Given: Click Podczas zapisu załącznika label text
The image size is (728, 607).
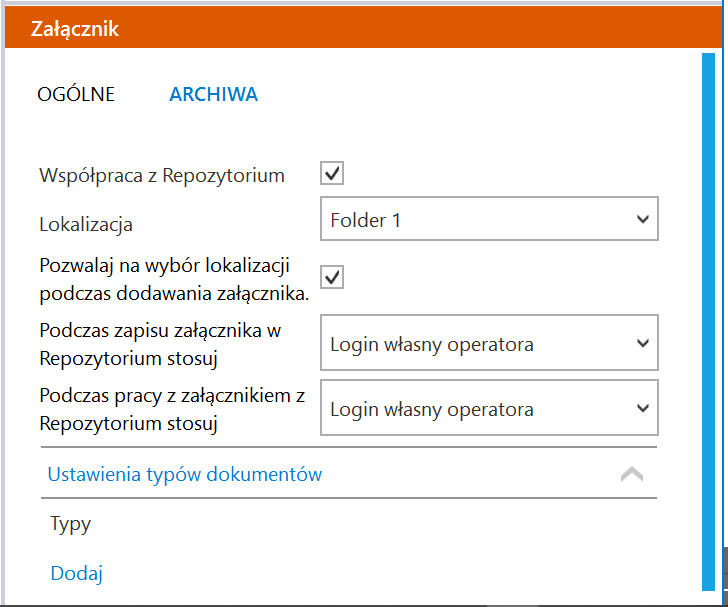Looking at the screenshot, I should pos(160,345).
